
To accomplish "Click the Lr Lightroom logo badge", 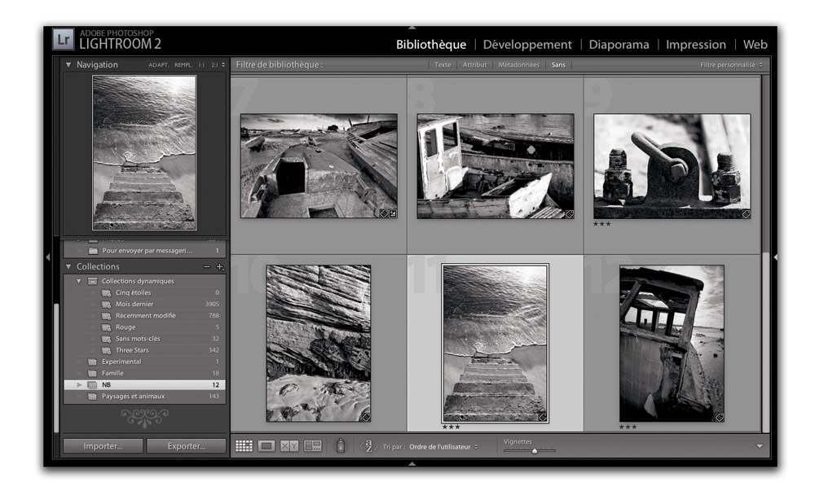I will coord(64,39).
